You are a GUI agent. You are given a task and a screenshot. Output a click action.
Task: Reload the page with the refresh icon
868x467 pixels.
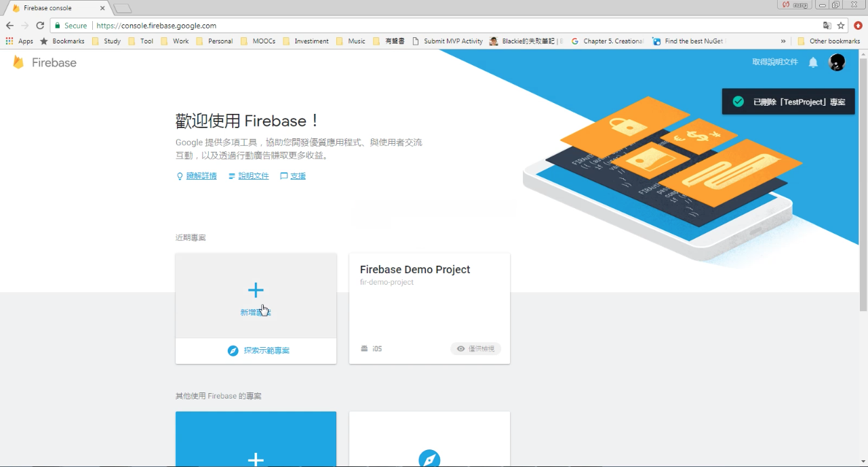point(40,26)
